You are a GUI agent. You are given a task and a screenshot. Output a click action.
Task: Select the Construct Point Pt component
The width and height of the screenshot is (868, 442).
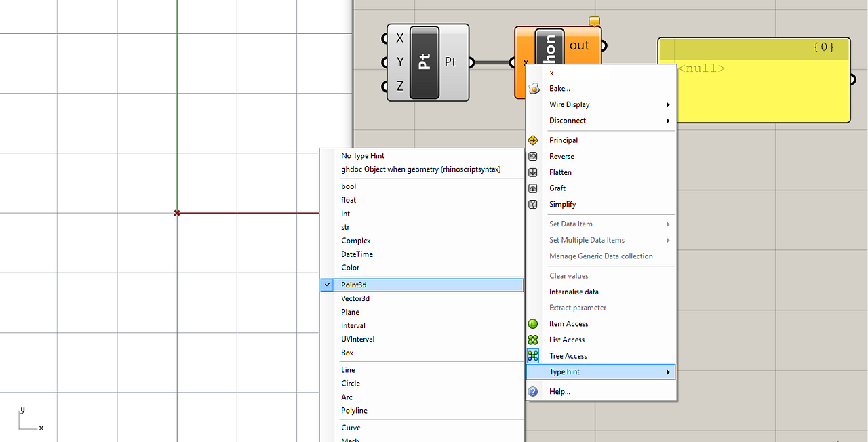click(x=425, y=62)
